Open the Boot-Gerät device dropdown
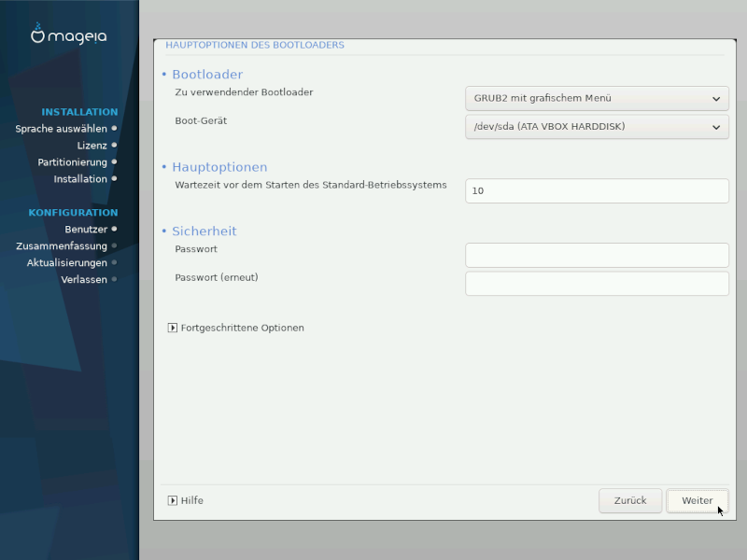The height and width of the screenshot is (560, 747). [x=597, y=126]
